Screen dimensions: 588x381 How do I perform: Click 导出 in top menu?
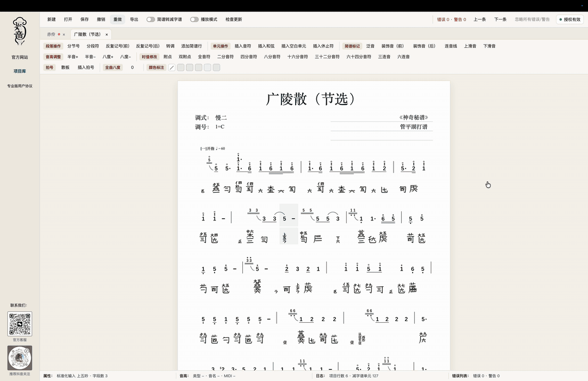point(134,20)
